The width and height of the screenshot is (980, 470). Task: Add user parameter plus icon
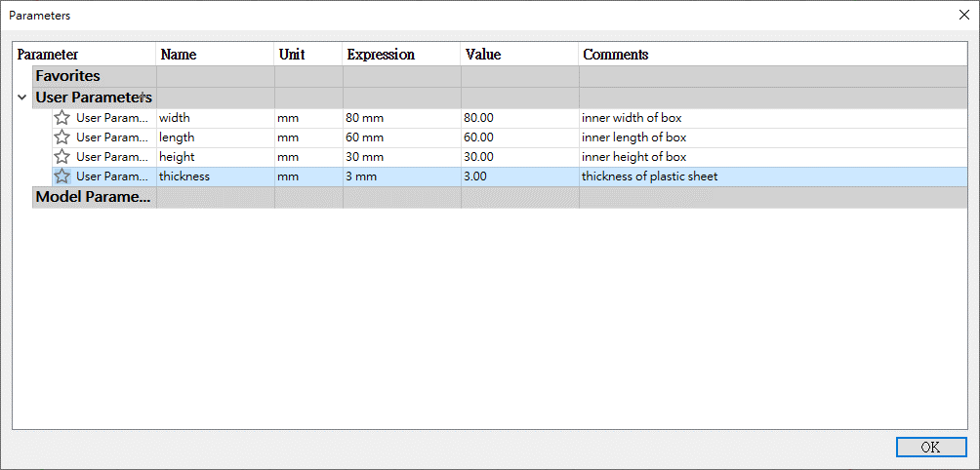143,97
